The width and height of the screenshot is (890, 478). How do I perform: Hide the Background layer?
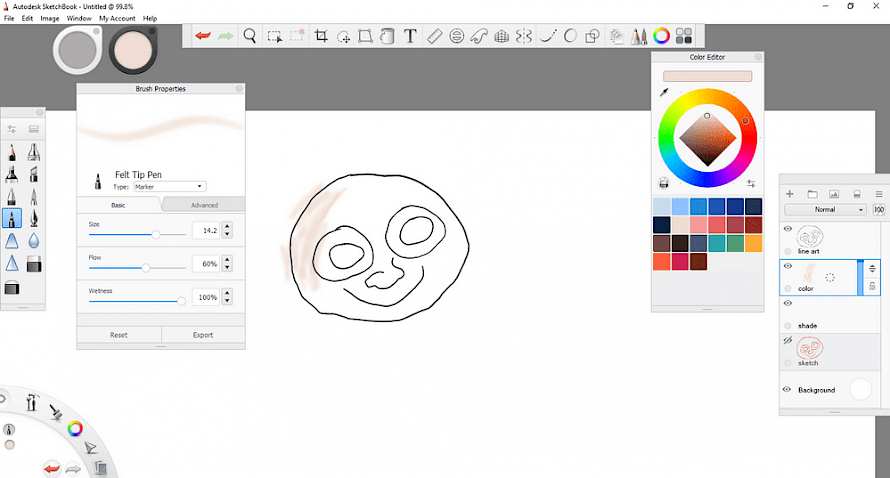787,389
